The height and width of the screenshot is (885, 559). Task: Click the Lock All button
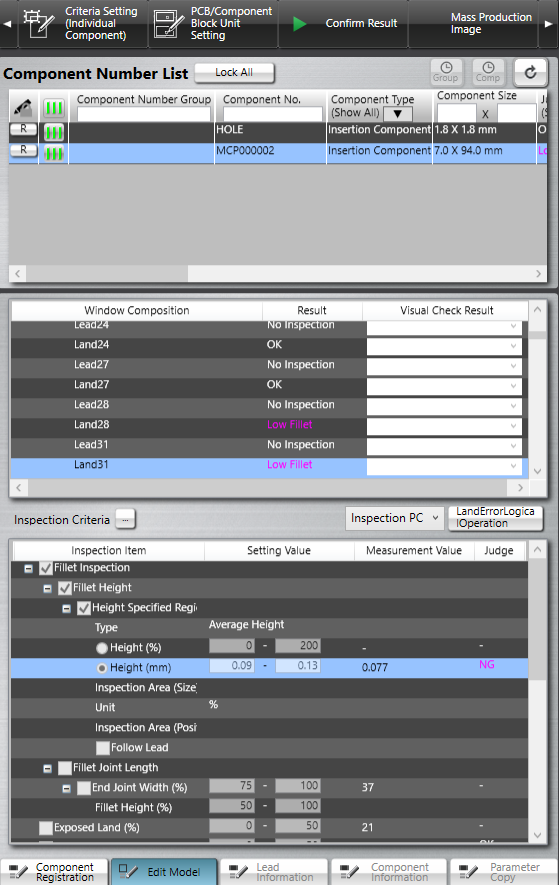pos(234,73)
